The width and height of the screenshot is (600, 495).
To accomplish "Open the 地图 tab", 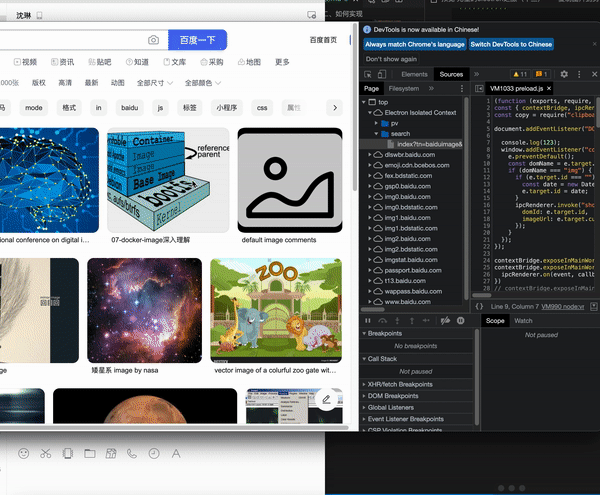I will click(x=249, y=62).
